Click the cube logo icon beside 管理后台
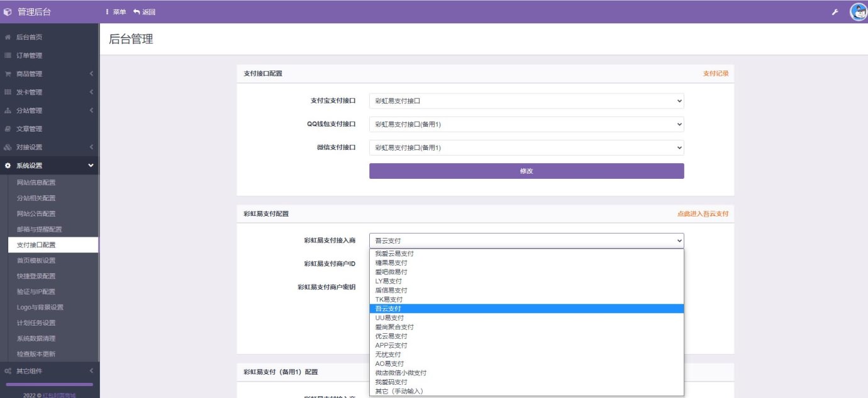 (x=8, y=12)
